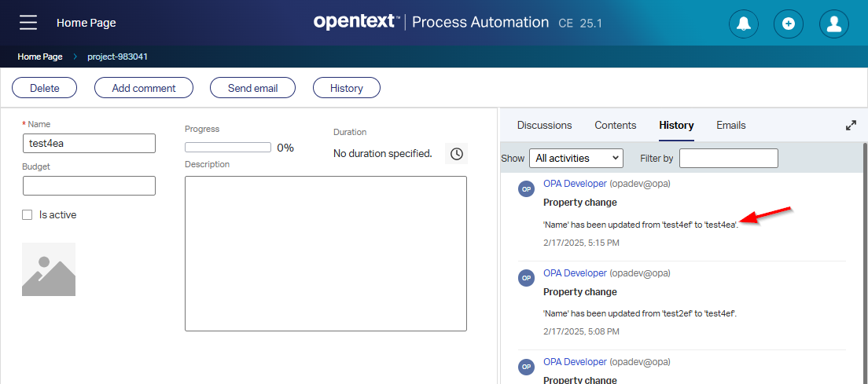The width and height of the screenshot is (868, 384).
Task: Switch to the Discussions tab
Action: (x=544, y=125)
